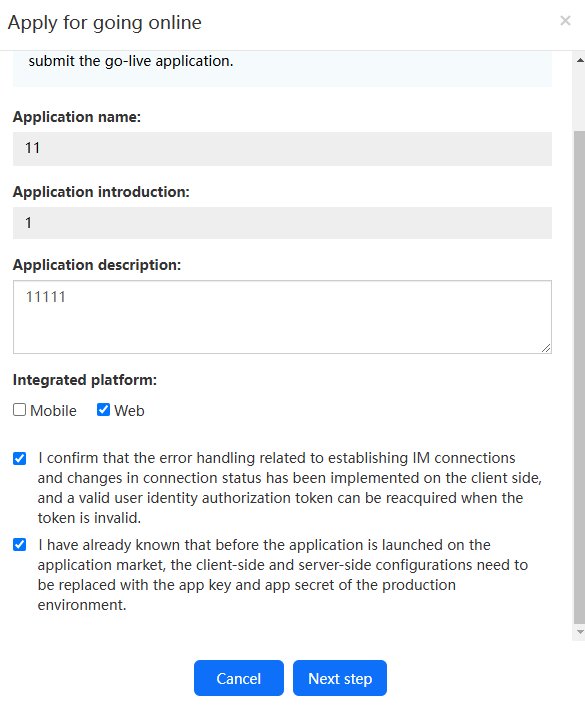Click the vertical scrollbar thumb
The width and height of the screenshot is (585, 715).
pos(580,377)
